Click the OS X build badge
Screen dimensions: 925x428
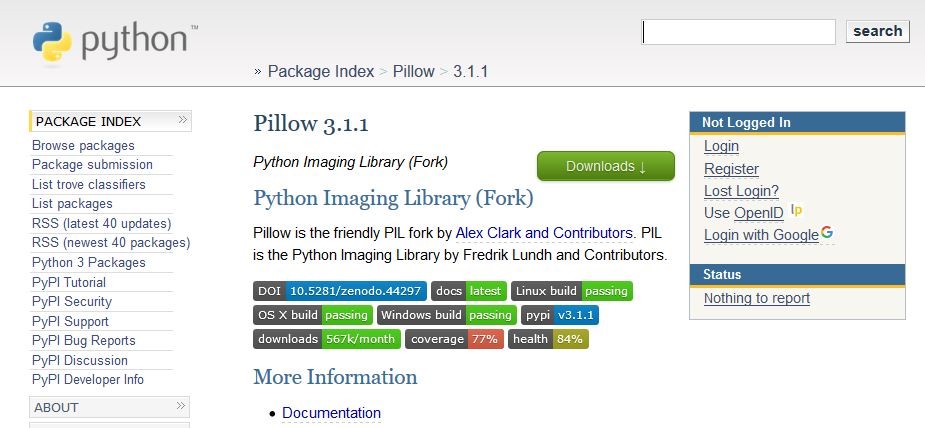[313, 315]
